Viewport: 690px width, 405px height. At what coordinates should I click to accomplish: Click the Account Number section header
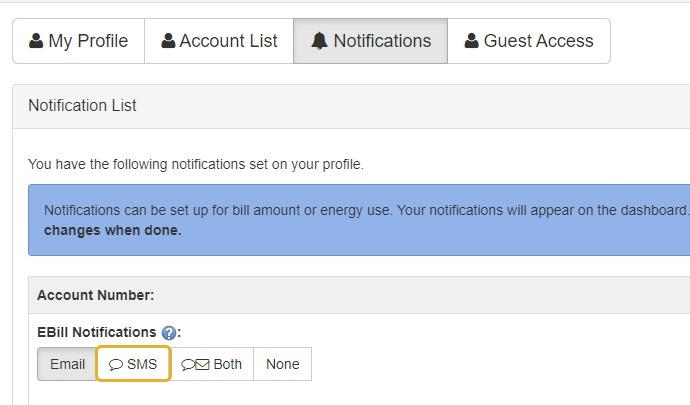tap(359, 295)
